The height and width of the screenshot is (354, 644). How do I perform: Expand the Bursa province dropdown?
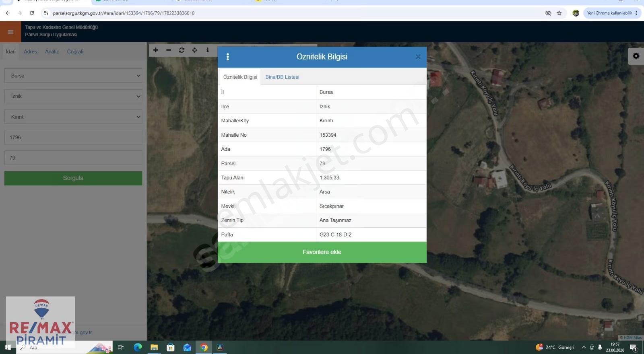(x=73, y=76)
